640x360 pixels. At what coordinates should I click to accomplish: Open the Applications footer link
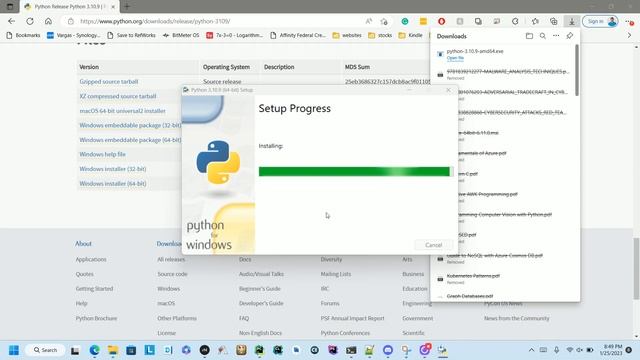[x=91, y=259]
